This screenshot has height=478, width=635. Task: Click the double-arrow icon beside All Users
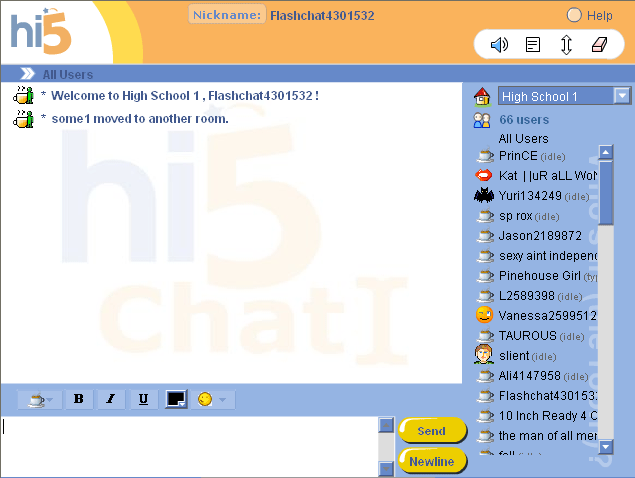click(28, 74)
